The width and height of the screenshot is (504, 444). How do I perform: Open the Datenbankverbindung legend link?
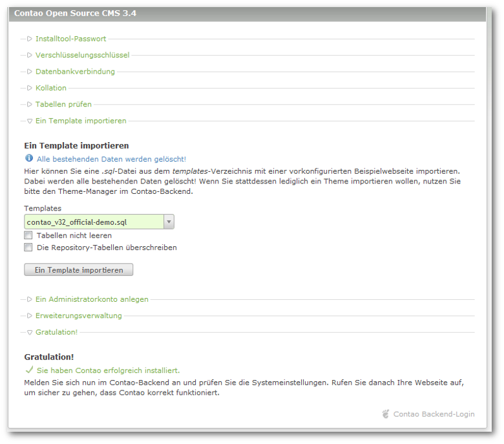[x=75, y=72]
